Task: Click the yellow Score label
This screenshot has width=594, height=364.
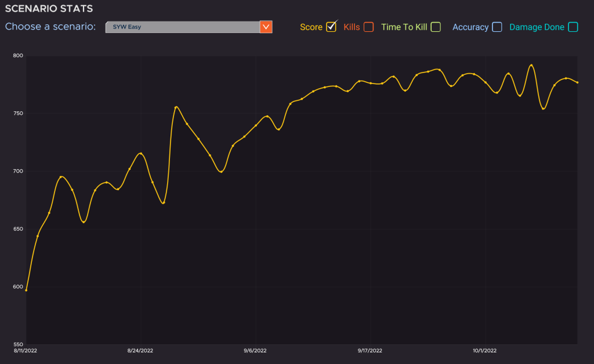Action: tap(311, 27)
